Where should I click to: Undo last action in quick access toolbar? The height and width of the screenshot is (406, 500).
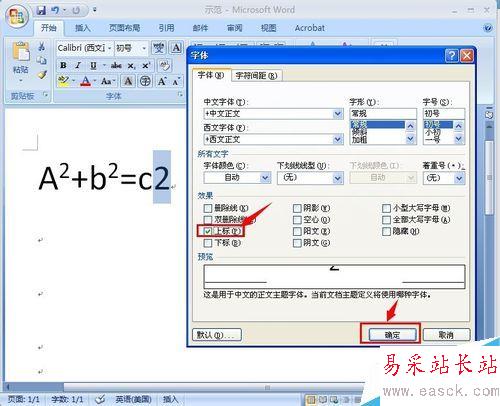pos(55,10)
